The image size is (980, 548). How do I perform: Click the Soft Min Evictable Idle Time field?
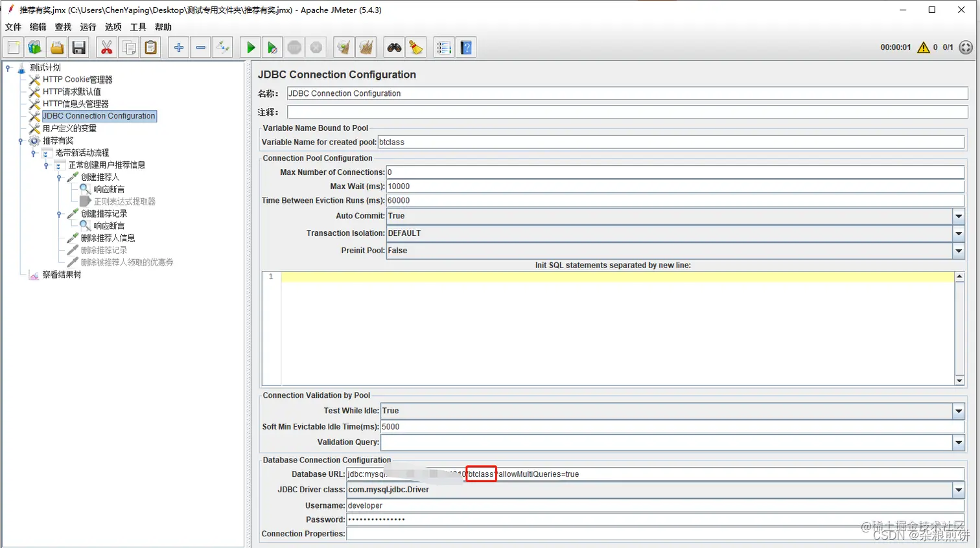tap(672, 427)
